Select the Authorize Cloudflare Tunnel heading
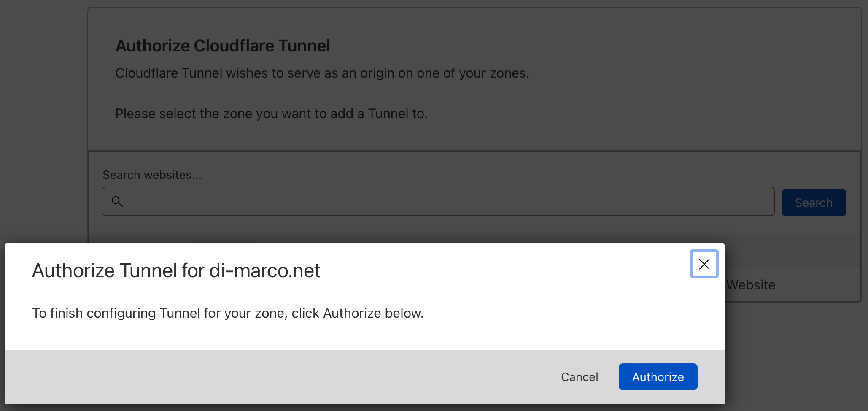 (x=223, y=45)
